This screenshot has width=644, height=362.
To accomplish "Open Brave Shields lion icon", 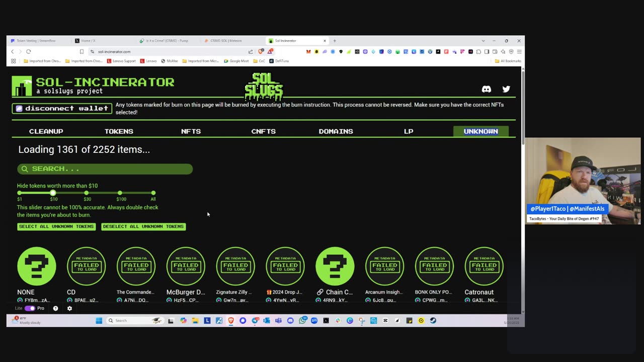I will [x=261, y=51].
